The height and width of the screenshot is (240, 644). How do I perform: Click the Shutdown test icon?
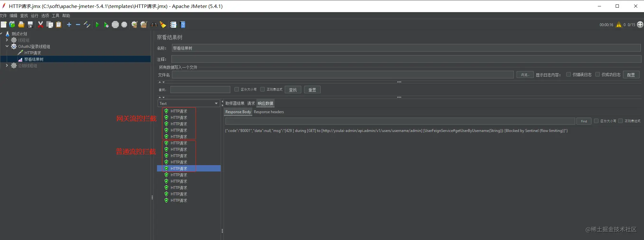coord(124,25)
